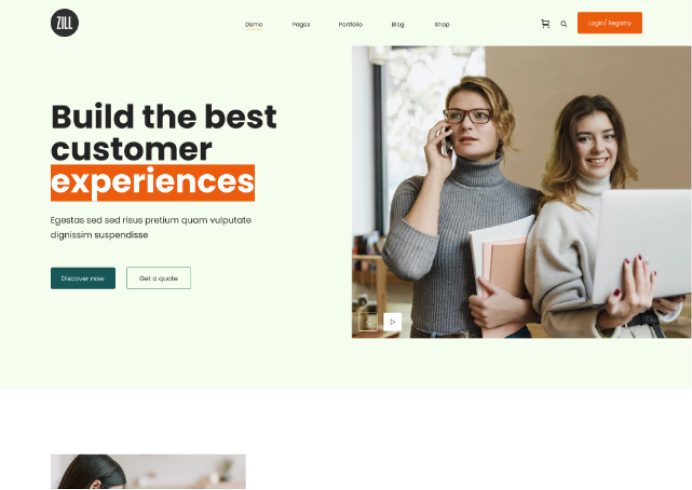Open the Demo menu item
This screenshot has width=692, height=490.
pyautogui.click(x=254, y=24)
